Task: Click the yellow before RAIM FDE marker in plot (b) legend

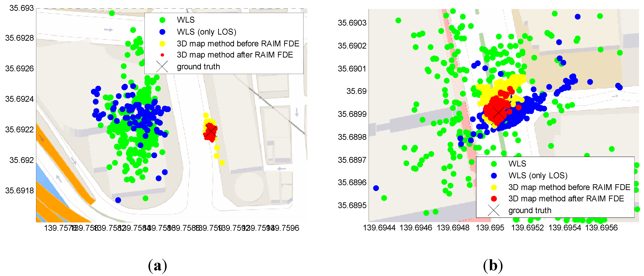Action: pyautogui.click(x=494, y=187)
